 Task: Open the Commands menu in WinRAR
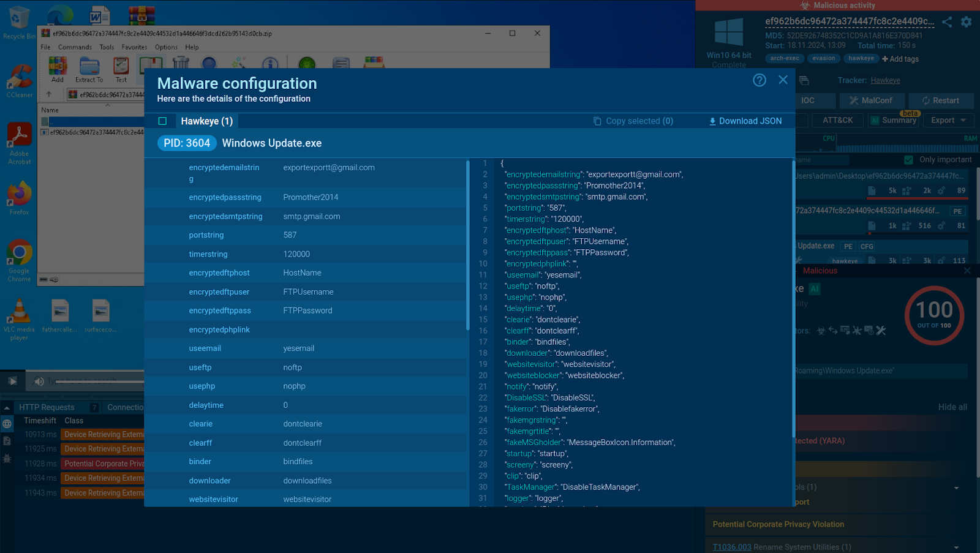[75, 47]
